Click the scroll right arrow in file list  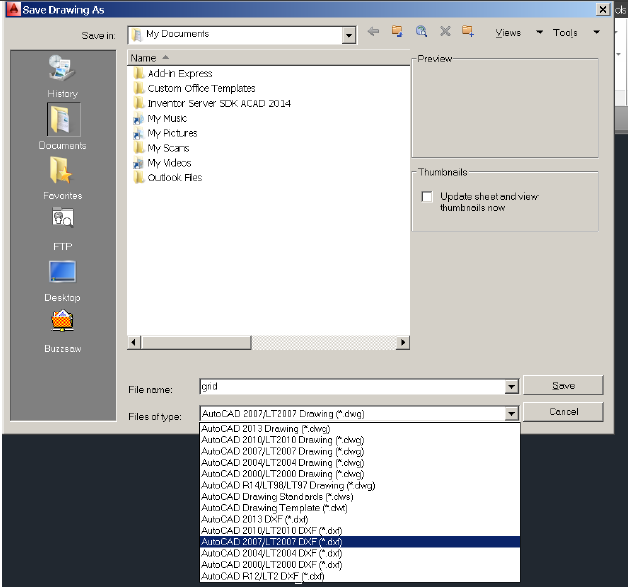click(x=403, y=343)
